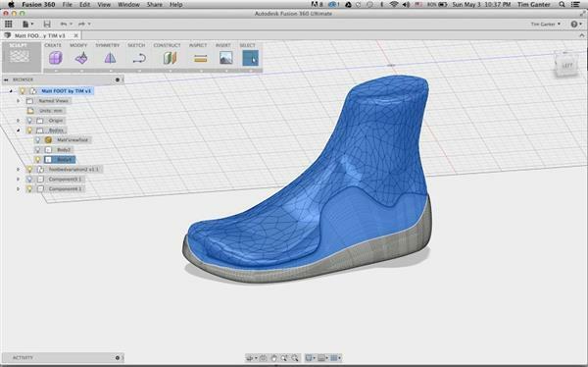Open the Edit menu
The width and height of the screenshot is (588, 367).
point(84,5)
